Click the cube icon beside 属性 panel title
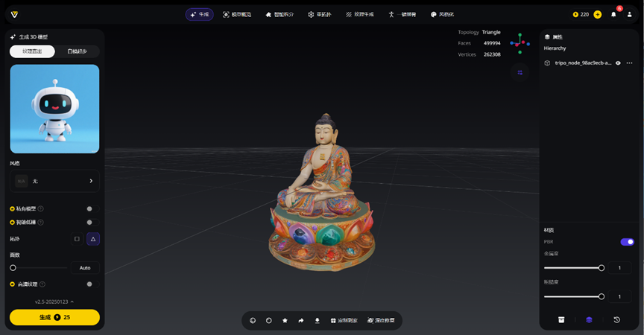The image size is (644, 335). pos(547,37)
